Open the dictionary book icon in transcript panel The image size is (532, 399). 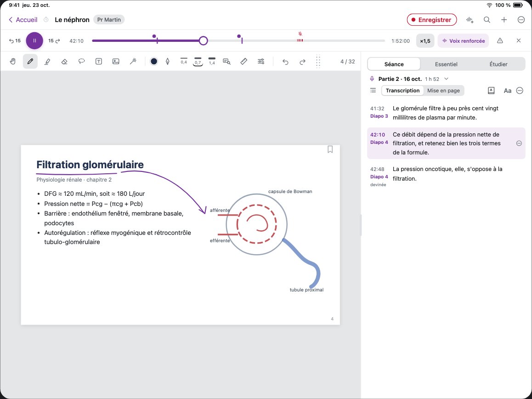click(491, 91)
